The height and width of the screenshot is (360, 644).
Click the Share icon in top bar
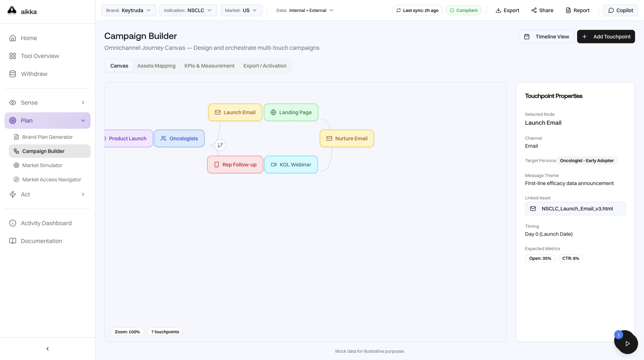click(534, 10)
